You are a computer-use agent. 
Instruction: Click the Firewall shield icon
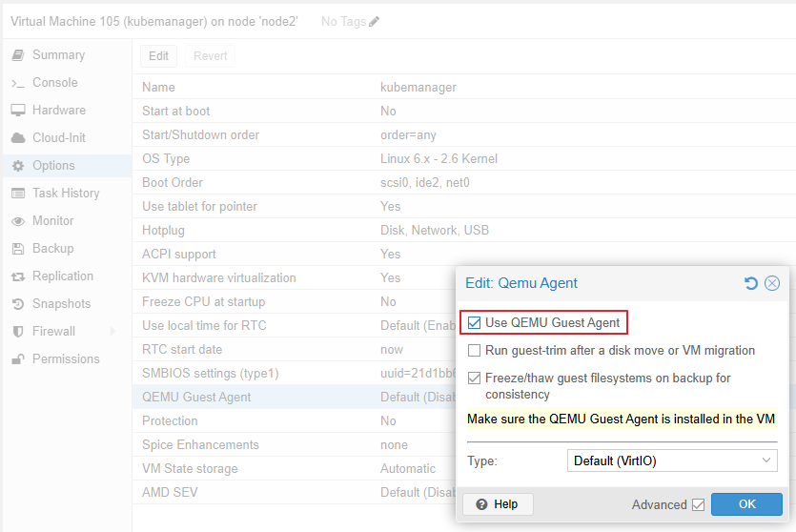pyautogui.click(x=18, y=332)
